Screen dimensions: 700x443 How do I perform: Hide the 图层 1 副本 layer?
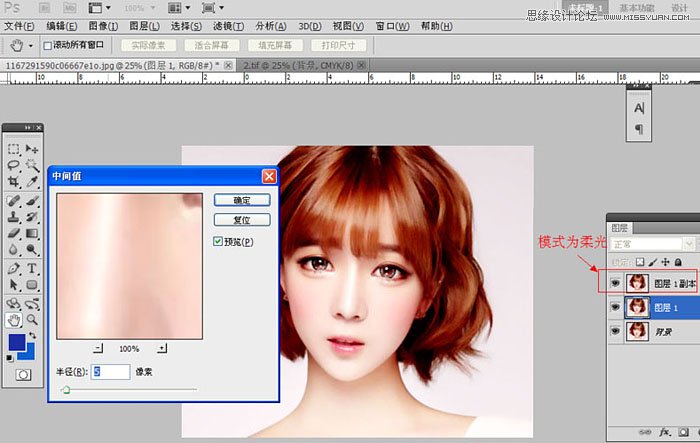click(613, 283)
